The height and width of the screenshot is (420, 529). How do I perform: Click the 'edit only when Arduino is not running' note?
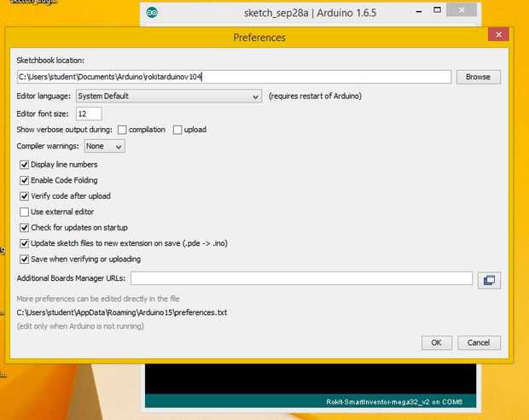[80, 326]
